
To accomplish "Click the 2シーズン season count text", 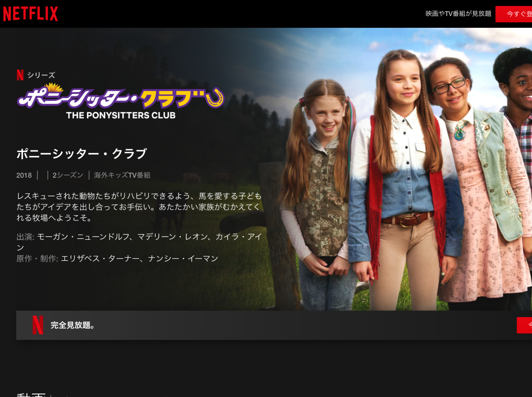I will pos(68,175).
